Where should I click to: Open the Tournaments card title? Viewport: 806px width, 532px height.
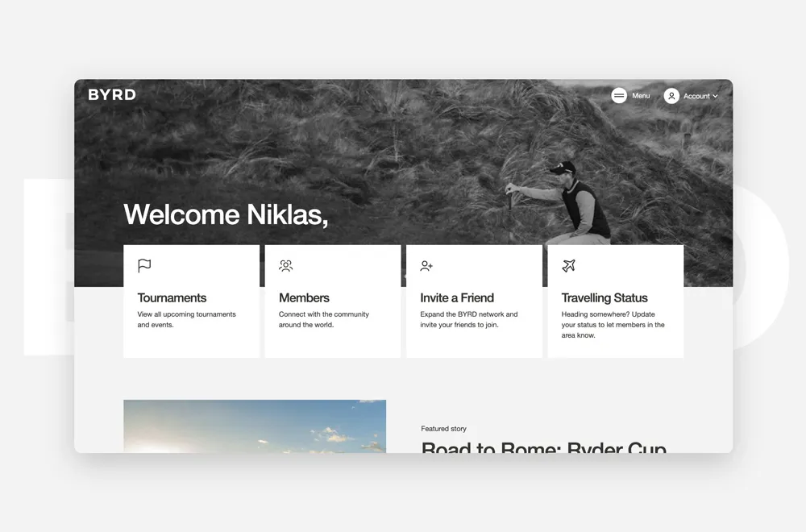point(172,298)
